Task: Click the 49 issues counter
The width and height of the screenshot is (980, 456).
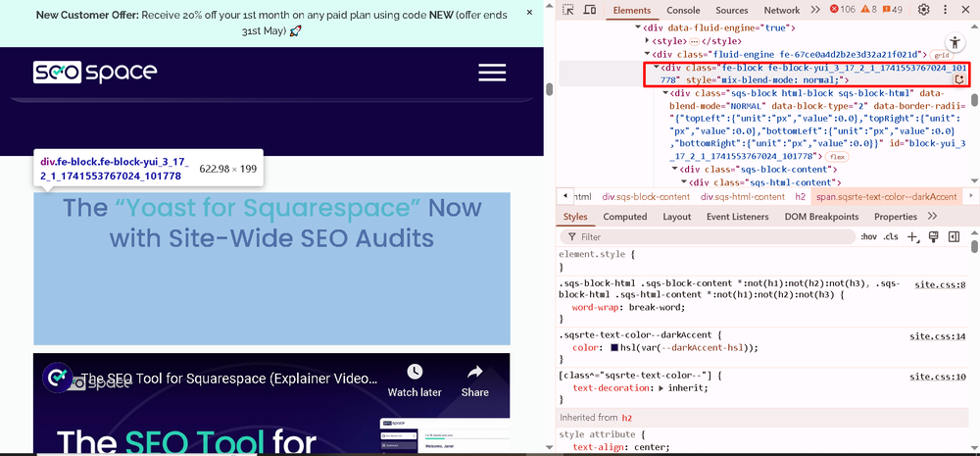Action: tap(893, 10)
